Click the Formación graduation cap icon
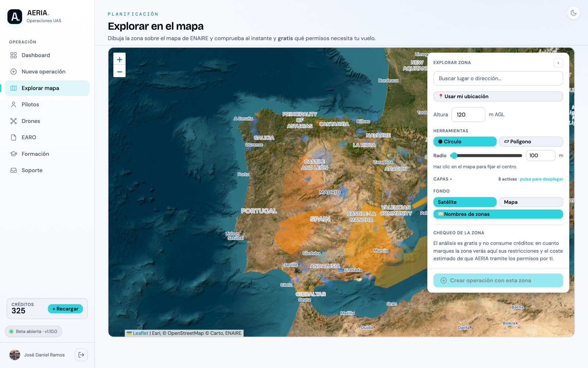This screenshot has width=588, height=368. [14, 154]
